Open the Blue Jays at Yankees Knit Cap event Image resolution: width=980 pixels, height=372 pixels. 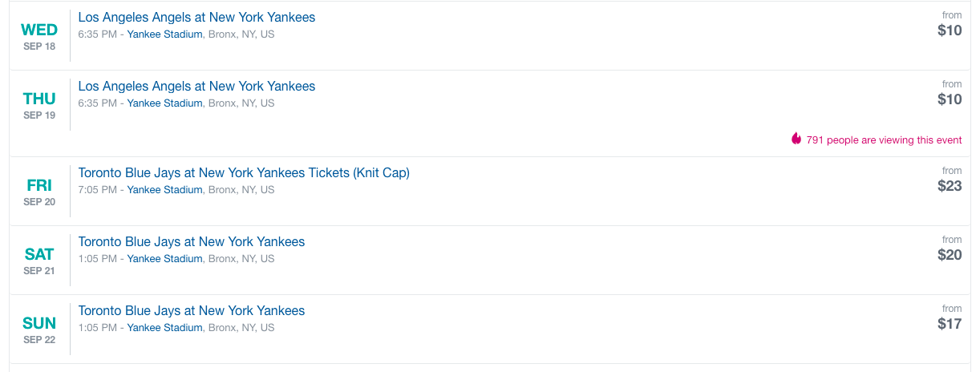point(244,173)
